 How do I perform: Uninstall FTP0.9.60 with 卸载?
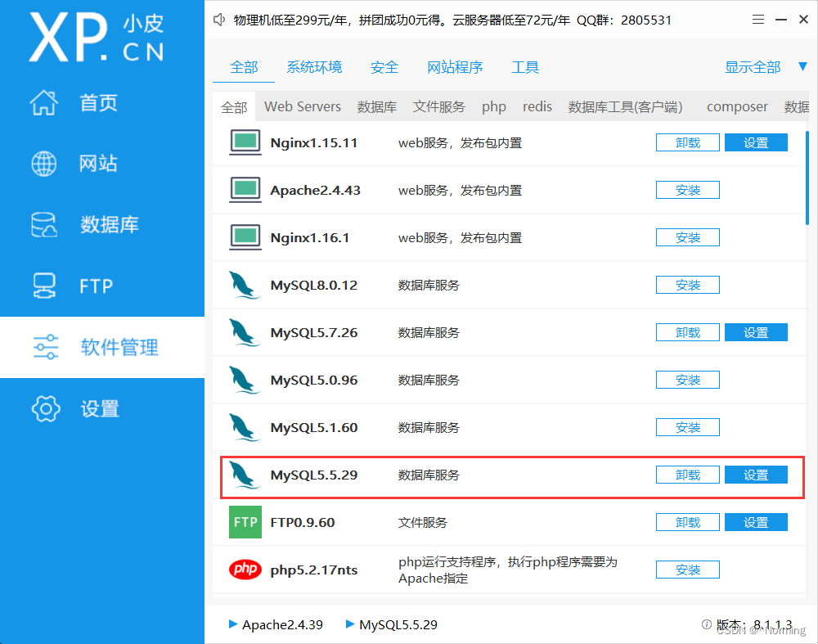(x=688, y=522)
